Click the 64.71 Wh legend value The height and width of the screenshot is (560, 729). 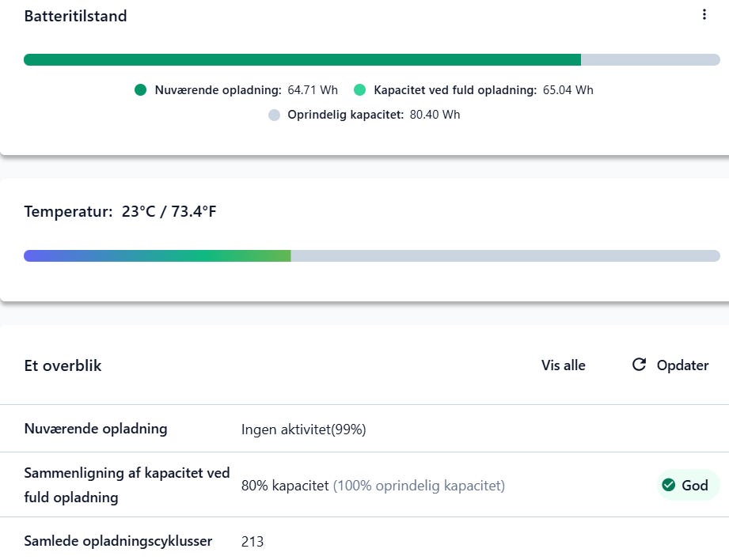313,90
